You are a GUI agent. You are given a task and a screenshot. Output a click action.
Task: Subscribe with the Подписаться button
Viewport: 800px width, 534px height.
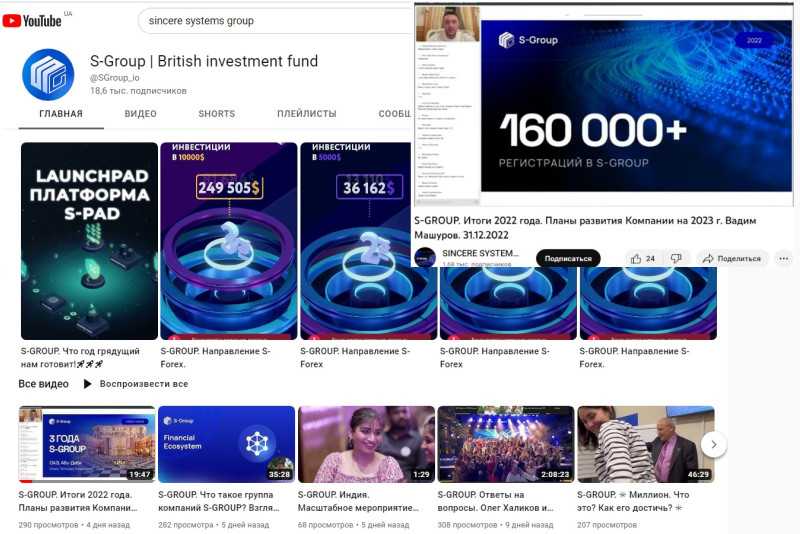point(568,259)
